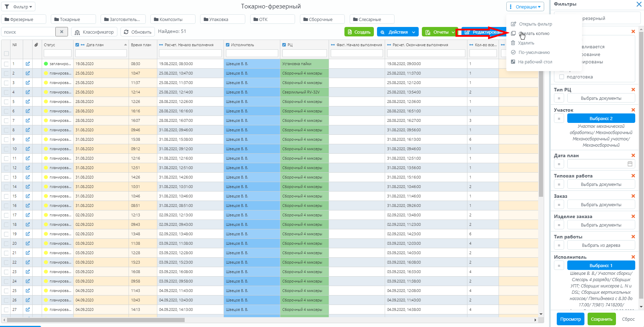Clear the search field with the X icon
Image resolution: width=644 pixels, height=327 pixels.
[x=62, y=32]
